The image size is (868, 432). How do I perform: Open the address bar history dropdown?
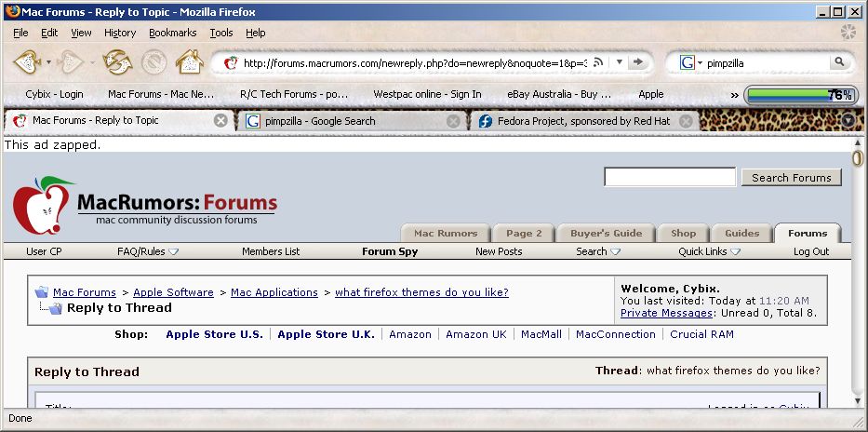620,62
